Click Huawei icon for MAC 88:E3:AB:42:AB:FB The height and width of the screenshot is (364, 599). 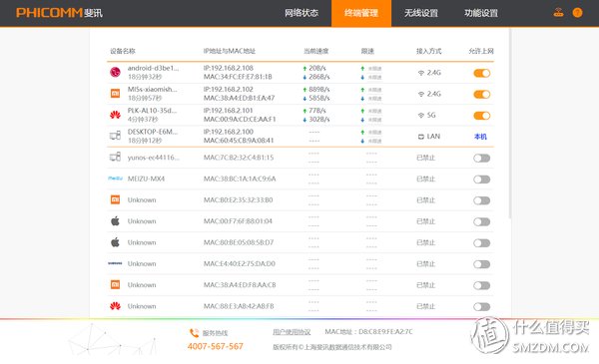point(115,306)
